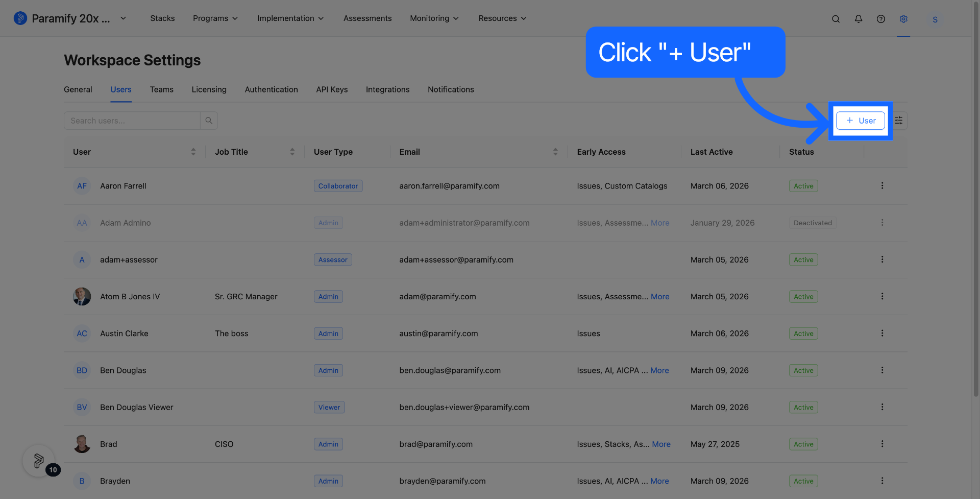980x499 pixels.
Task: Switch to the API Keys tab
Action: [332, 89]
